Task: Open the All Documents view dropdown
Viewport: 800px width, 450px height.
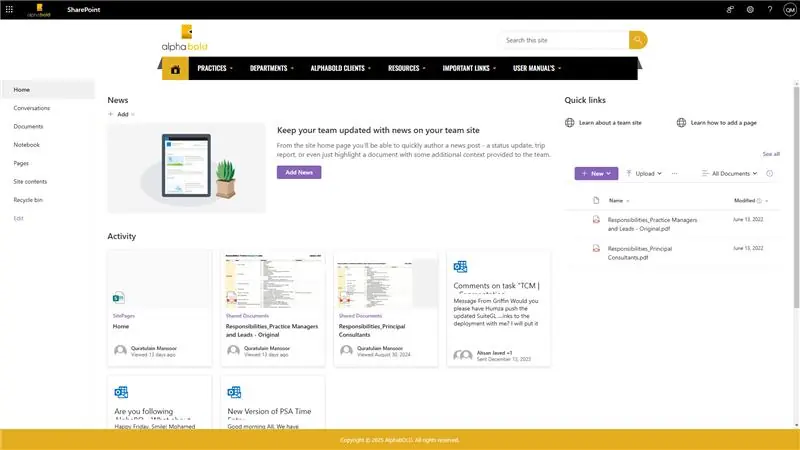Action: point(730,173)
